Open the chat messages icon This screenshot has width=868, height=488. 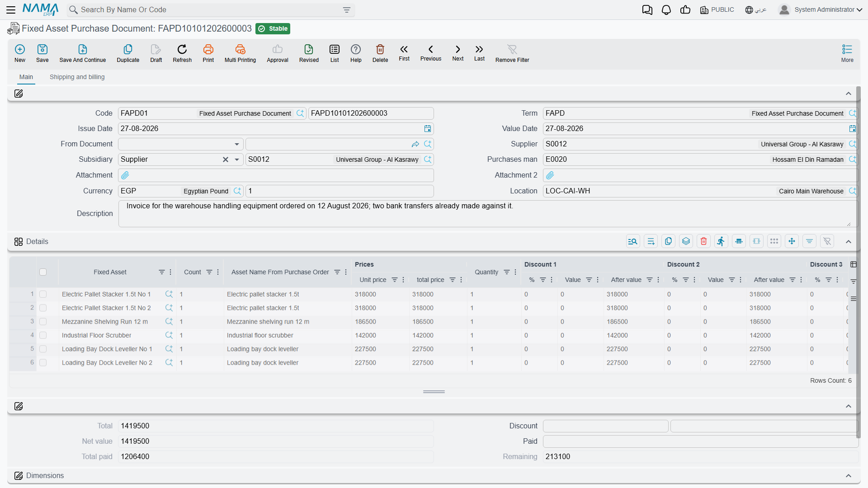(647, 10)
